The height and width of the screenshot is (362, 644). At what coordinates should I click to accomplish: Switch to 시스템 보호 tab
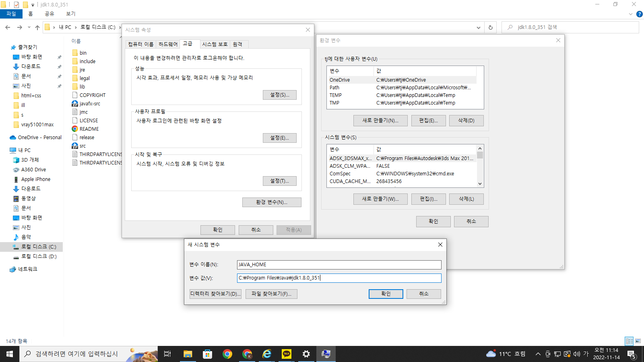click(x=215, y=44)
